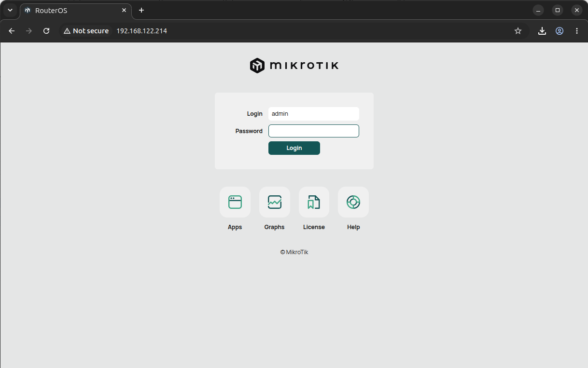Focus the Password input field
Viewport: 588px width, 368px height.
(x=314, y=131)
